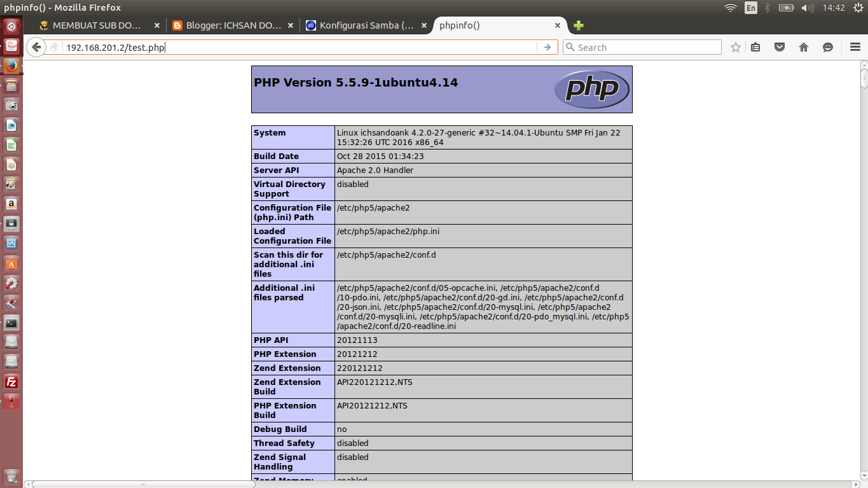Screen dimensions: 868x488
Task: Open the Files manager from launcher
Action: coord(11,86)
